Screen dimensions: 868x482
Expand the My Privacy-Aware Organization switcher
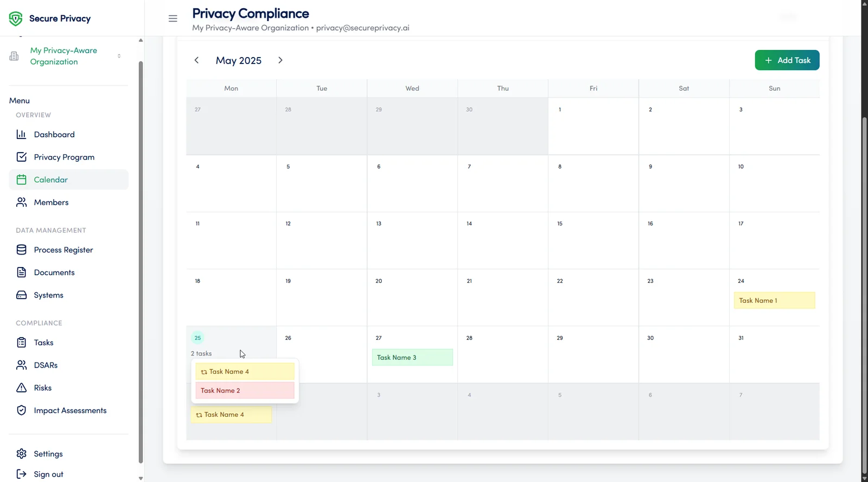coord(119,55)
